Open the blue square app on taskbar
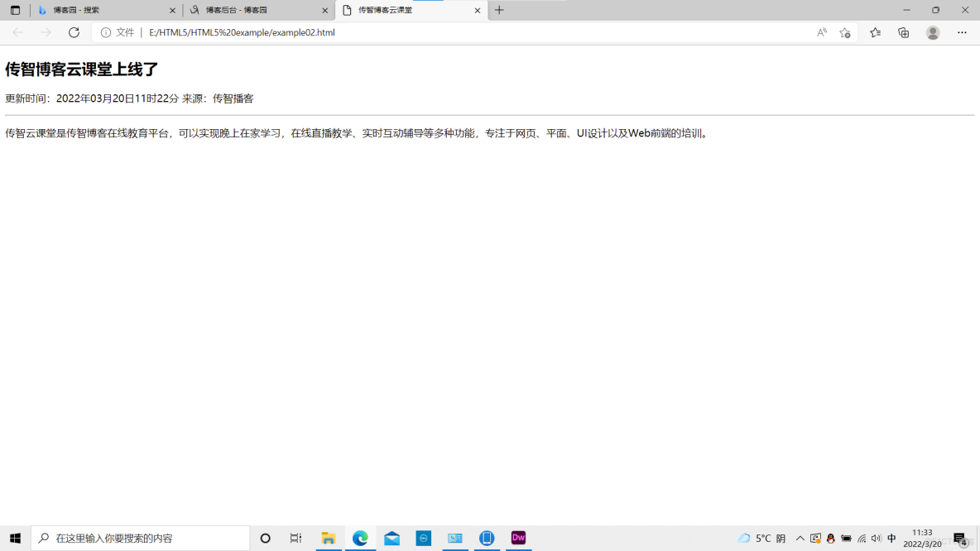The height and width of the screenshot is (551, 980). (x=424, y=538)
